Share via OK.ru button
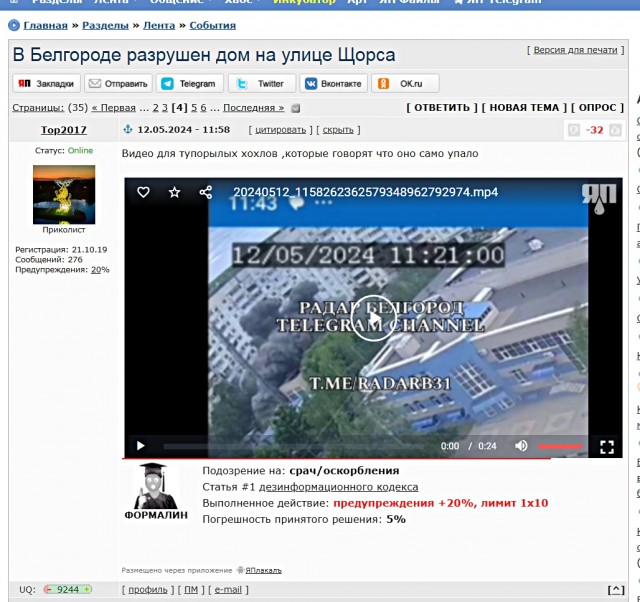This screenshot has height=602, width=640. pyautogui.click(x=405, y=84)
